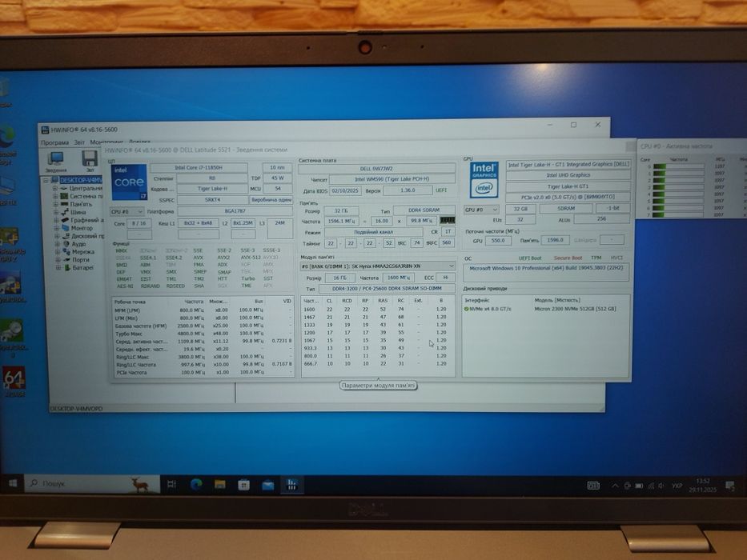Click the taskbar volume icon
Viewport: 747px width, 560px height.
(661, 486)
